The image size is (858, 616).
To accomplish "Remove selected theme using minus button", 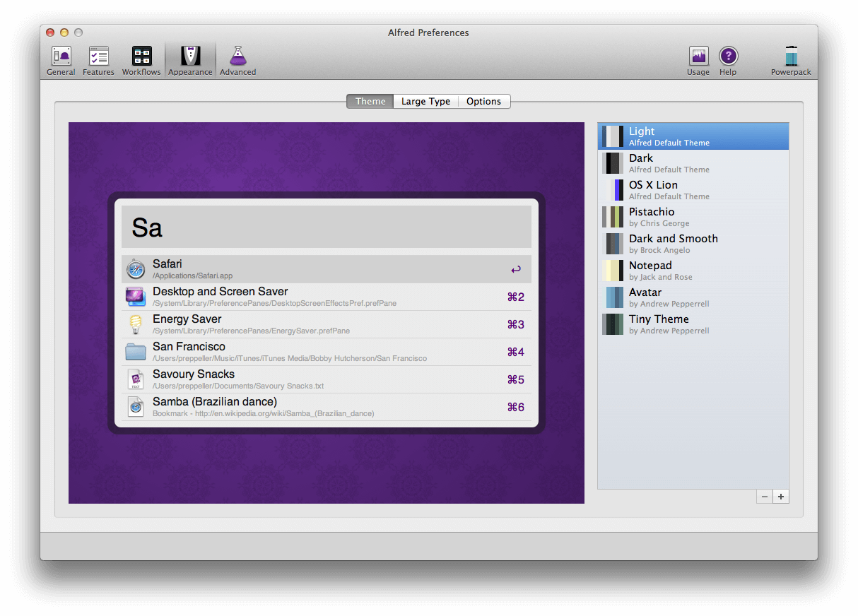I will pos(764,497).
